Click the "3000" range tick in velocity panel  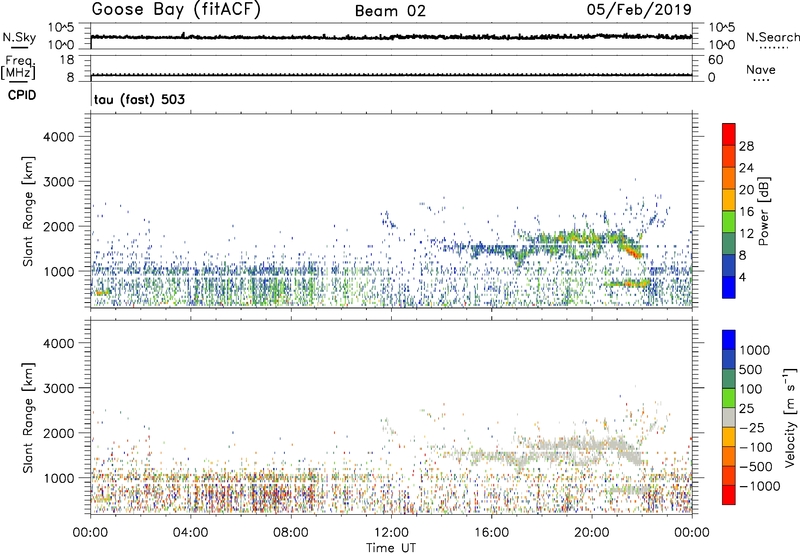[x=59, y=388]
